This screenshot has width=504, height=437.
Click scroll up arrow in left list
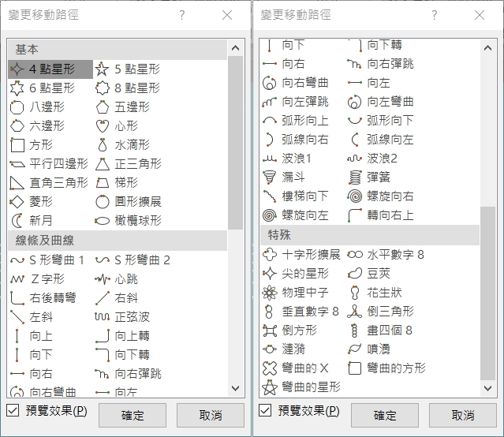235,48
